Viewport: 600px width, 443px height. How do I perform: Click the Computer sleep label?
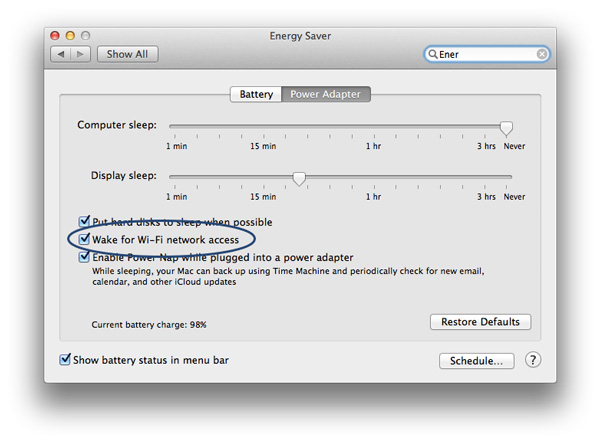117,125
